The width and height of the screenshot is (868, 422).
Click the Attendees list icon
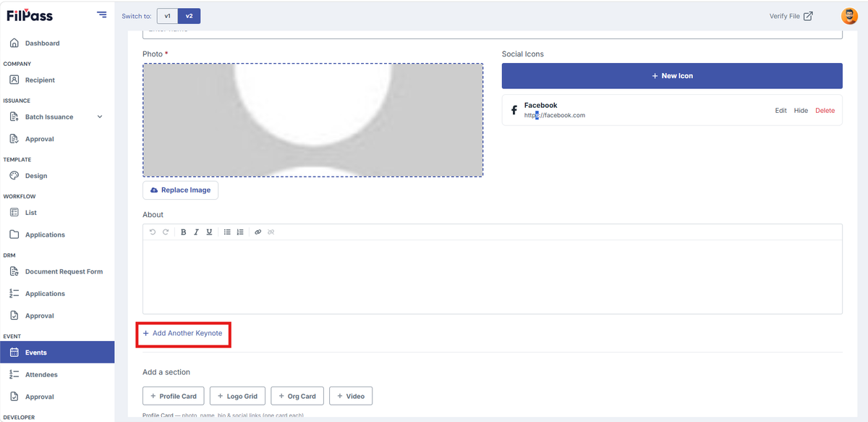tap(14, 375)
